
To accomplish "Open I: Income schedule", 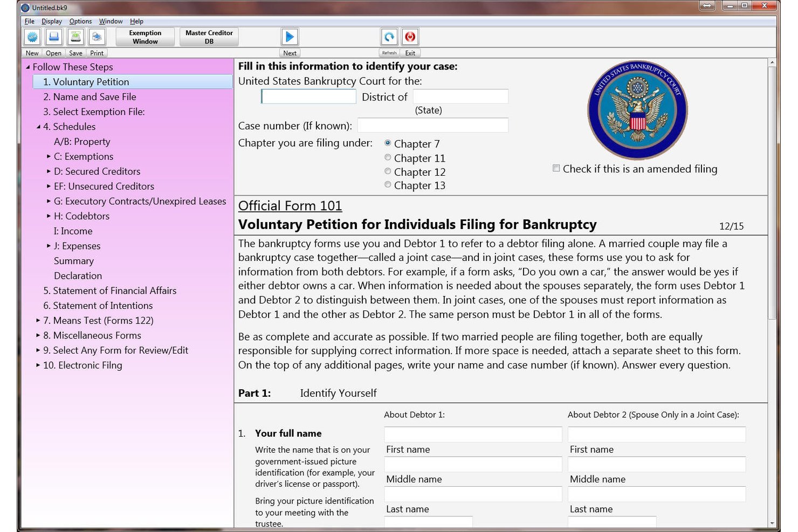I will pyautogui.click(x=73, y=231).
